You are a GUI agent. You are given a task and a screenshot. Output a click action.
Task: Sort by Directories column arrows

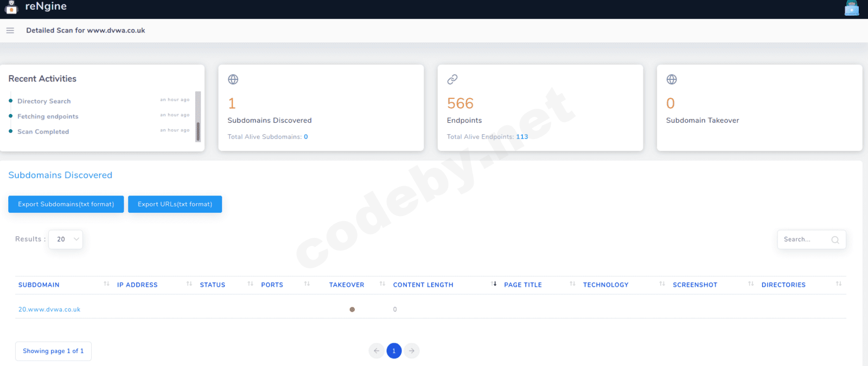(839, 284)
